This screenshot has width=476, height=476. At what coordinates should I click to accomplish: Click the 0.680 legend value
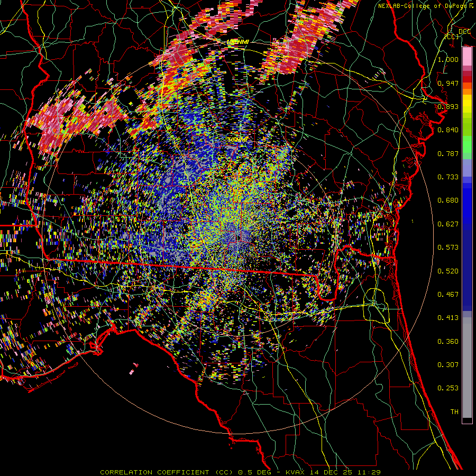(x=448, y=200)
